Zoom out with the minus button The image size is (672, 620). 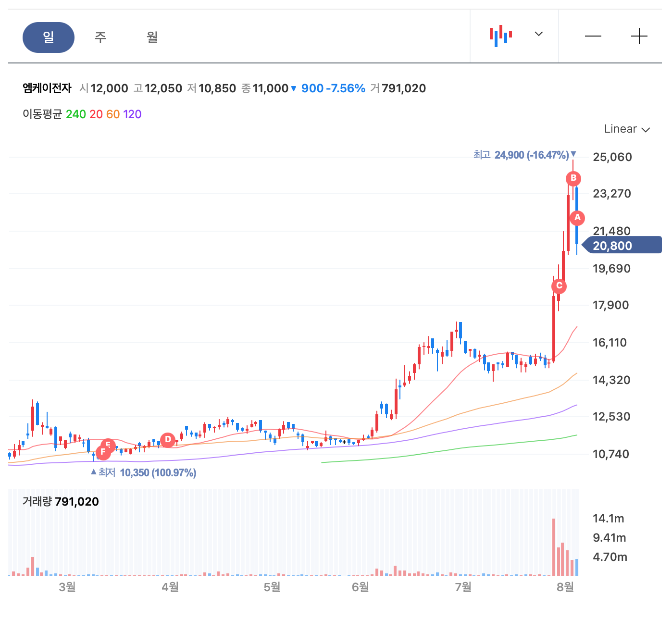tap(593, 36)
